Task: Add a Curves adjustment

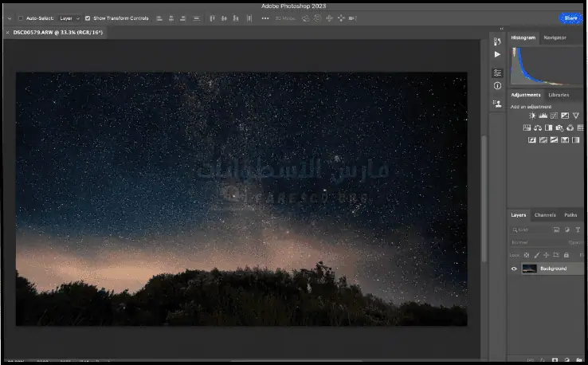Action: 554,116
